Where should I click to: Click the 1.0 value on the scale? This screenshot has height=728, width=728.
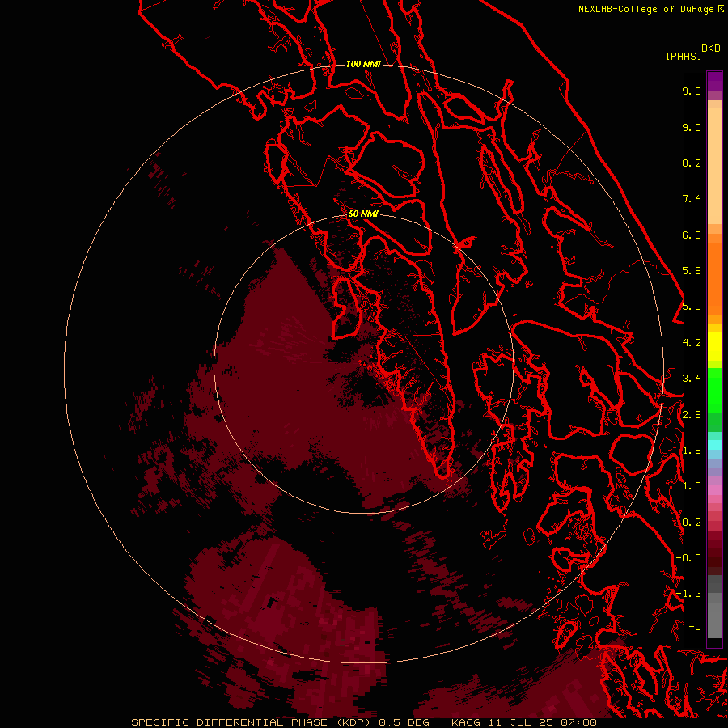pos(692,486)
